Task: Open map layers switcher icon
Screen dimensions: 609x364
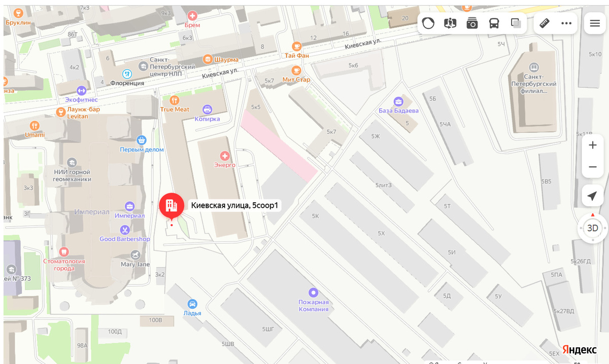Action: click(516, 23)
